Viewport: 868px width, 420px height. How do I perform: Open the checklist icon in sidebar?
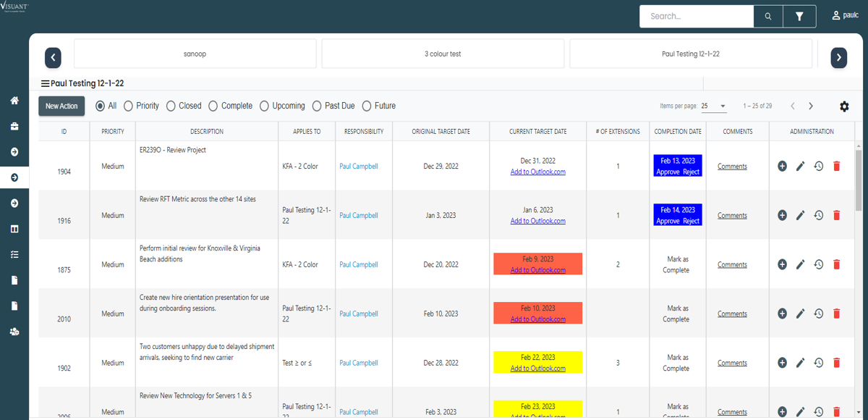[x=14, y=255]
